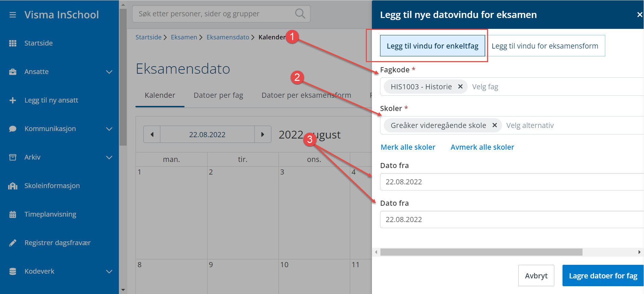This screenshot has width=644, height=294.
Task: Open the Kalender tab
Action: tap(160, 95)
